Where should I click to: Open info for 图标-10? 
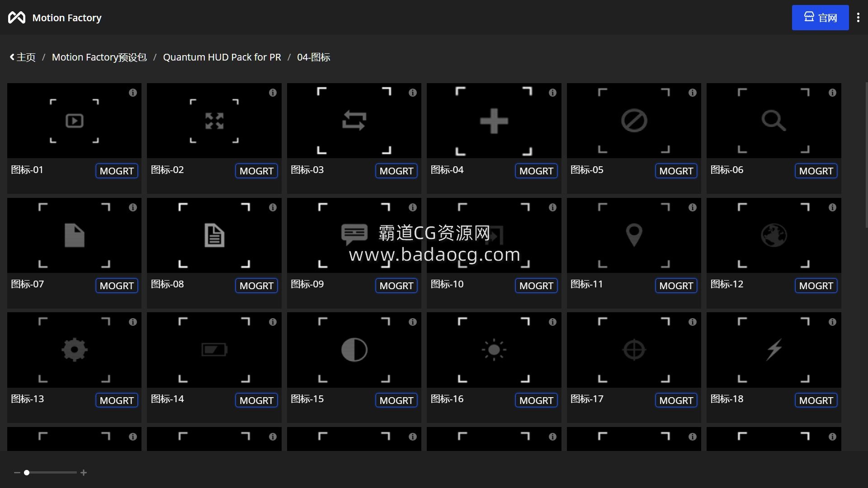pyautogui.click(x=552, y=207)
